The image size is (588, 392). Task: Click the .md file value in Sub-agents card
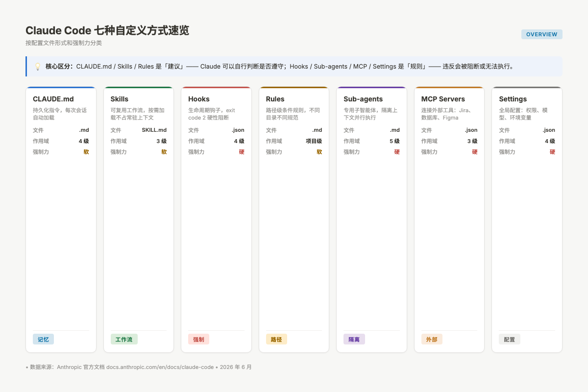[394, 130]
